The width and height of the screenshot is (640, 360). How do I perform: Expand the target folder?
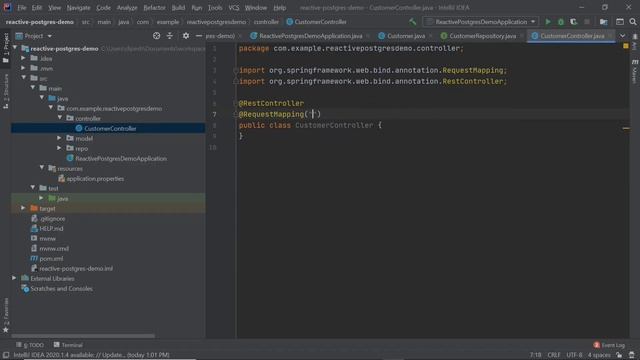[24, 208]
